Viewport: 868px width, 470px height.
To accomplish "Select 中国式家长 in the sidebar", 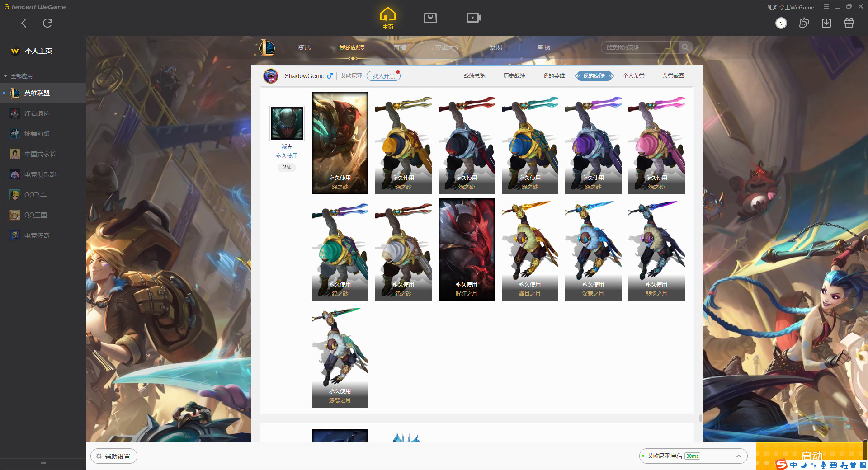I will click(43, 154).
